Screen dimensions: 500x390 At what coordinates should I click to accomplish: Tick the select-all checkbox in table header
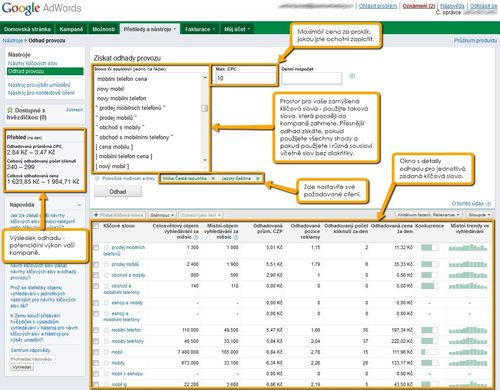click(x=96, y=226)
